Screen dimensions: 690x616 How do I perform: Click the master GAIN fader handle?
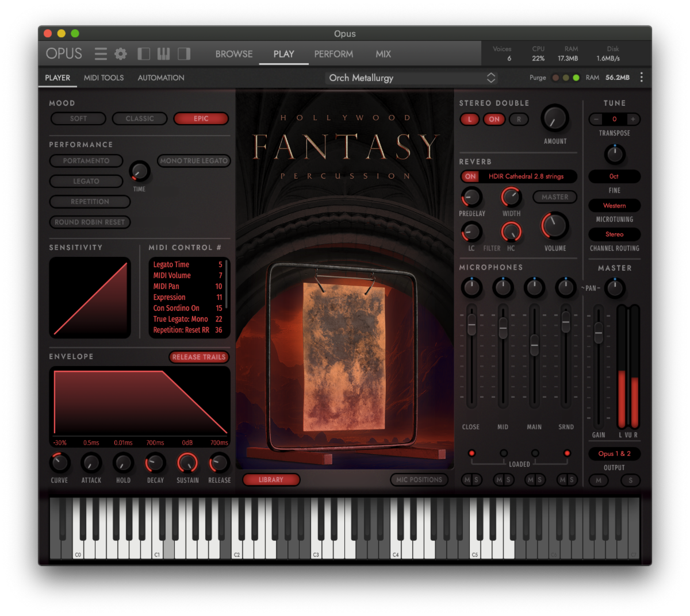point(599,332)
